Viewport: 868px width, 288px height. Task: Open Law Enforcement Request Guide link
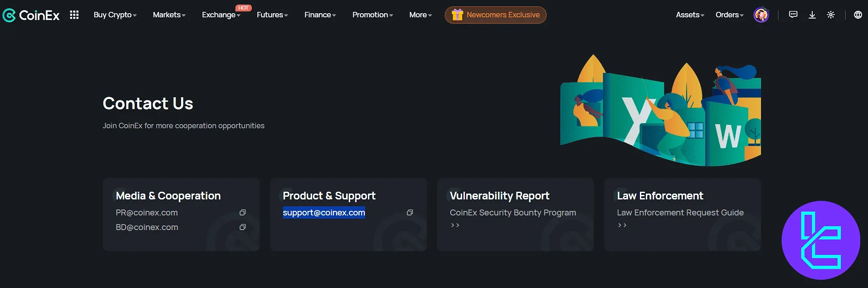point(680,213)
